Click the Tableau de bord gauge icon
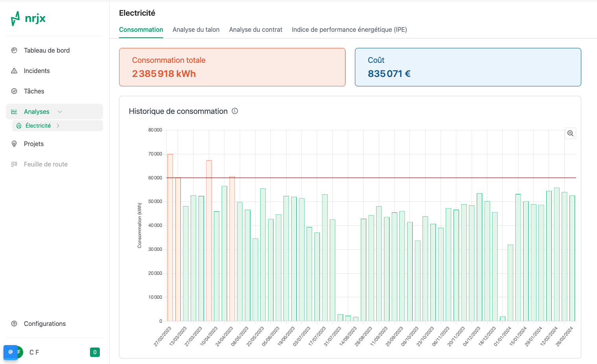Screen dimensions: 597x364 (x=14, y=50)
